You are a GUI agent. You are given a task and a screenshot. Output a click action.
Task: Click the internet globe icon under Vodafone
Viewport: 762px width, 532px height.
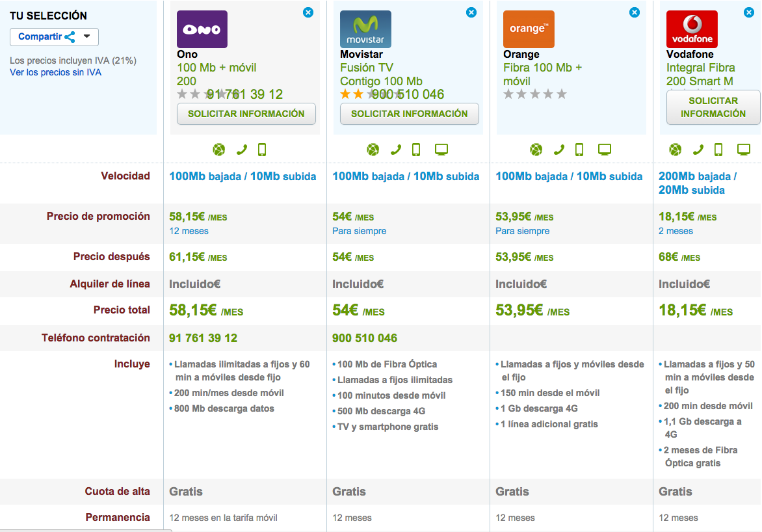click(676, 150)
